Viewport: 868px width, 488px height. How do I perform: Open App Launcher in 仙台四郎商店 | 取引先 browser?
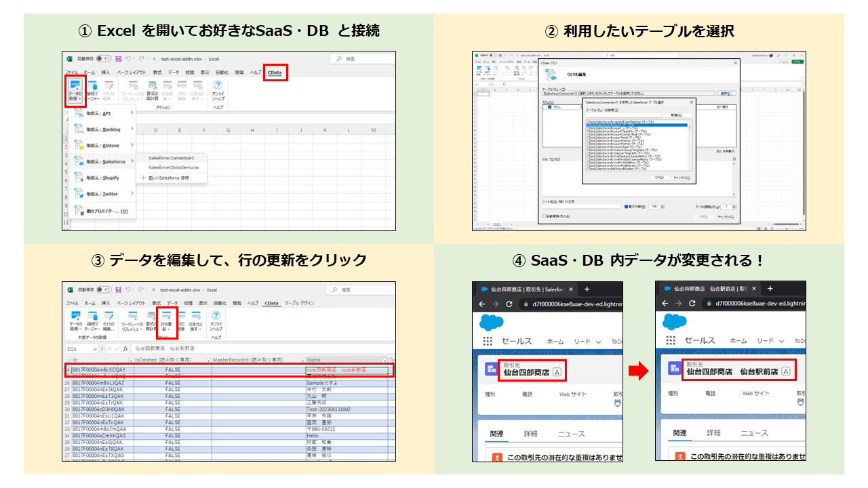(x=488, y=342)
